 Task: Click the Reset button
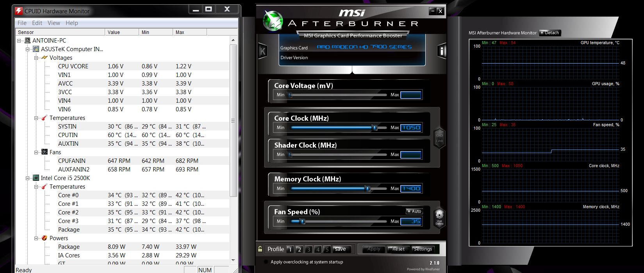[398, 249]
